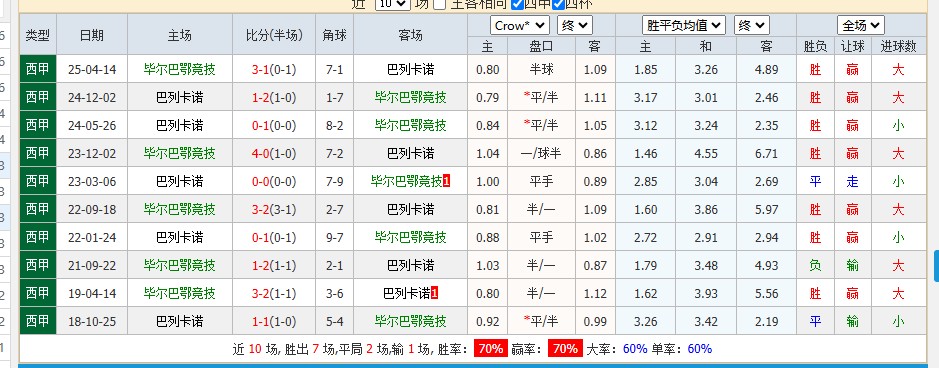Uncheck the 西甲 league filter checkbox
The height and width of the screenshot is (368, 939).
(x=517, y=4)
